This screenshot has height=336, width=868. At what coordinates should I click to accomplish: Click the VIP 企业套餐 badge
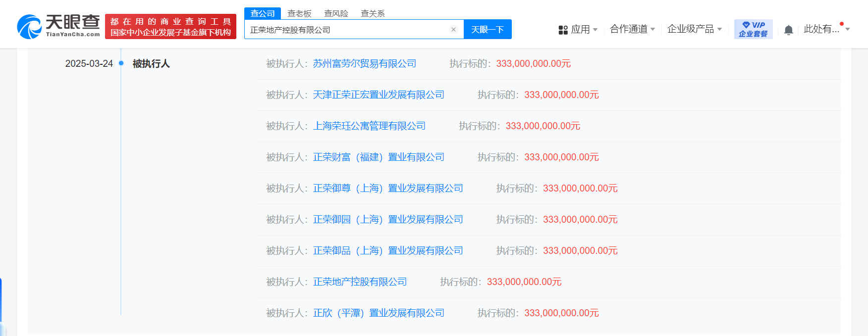pyautogui.click(x=753, y=29)
